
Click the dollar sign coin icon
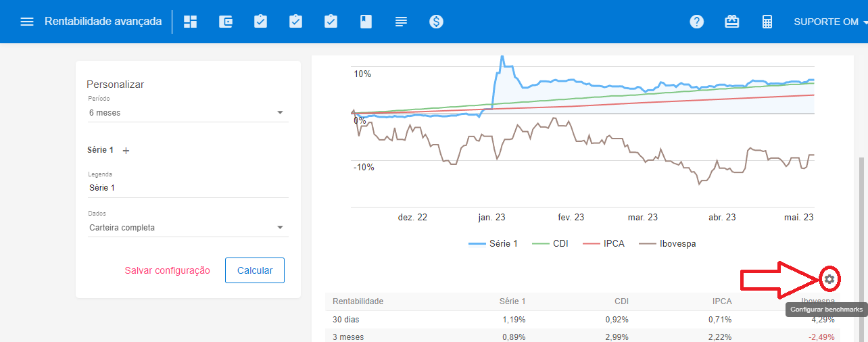pyautogui.click(x=436, y=22)
